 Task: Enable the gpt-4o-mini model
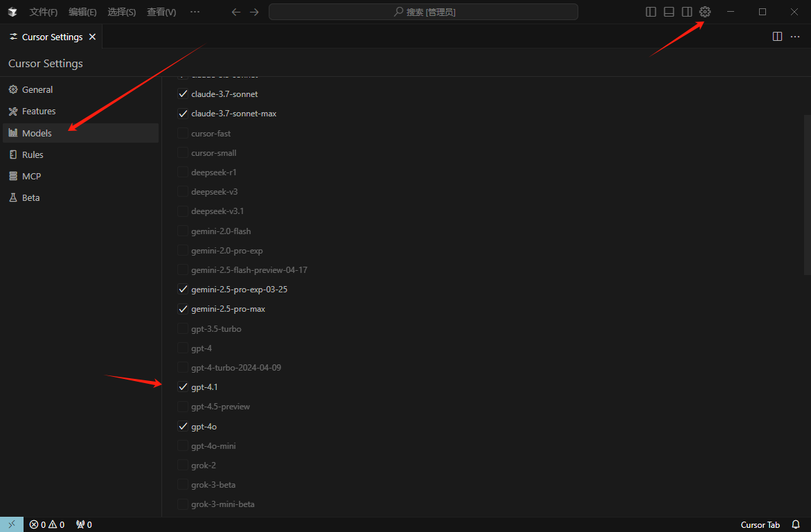pos(183,445)
